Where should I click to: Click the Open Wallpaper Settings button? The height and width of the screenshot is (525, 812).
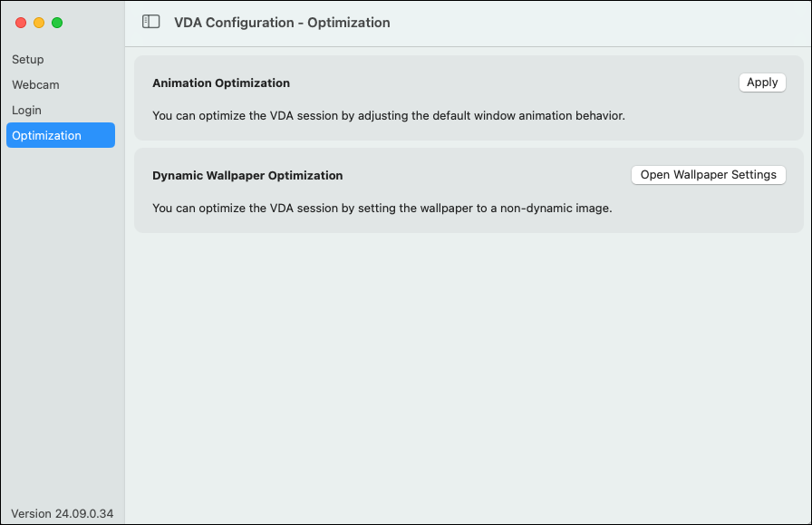tap(708, 175)
